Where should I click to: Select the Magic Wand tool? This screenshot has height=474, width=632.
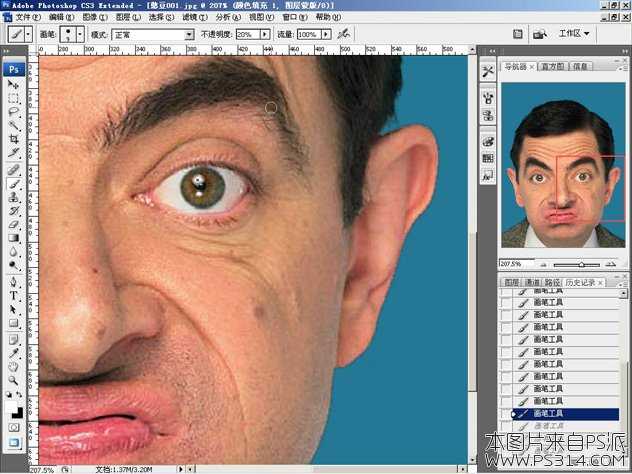tap(14, 126)
